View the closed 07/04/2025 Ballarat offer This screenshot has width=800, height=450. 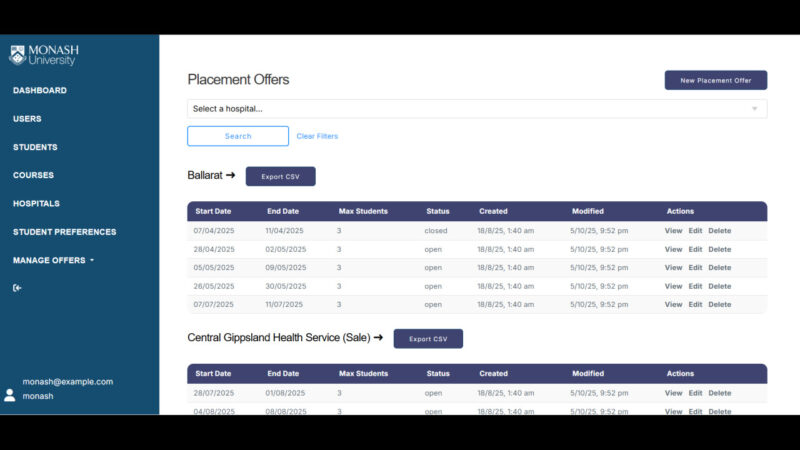[673, 231]
